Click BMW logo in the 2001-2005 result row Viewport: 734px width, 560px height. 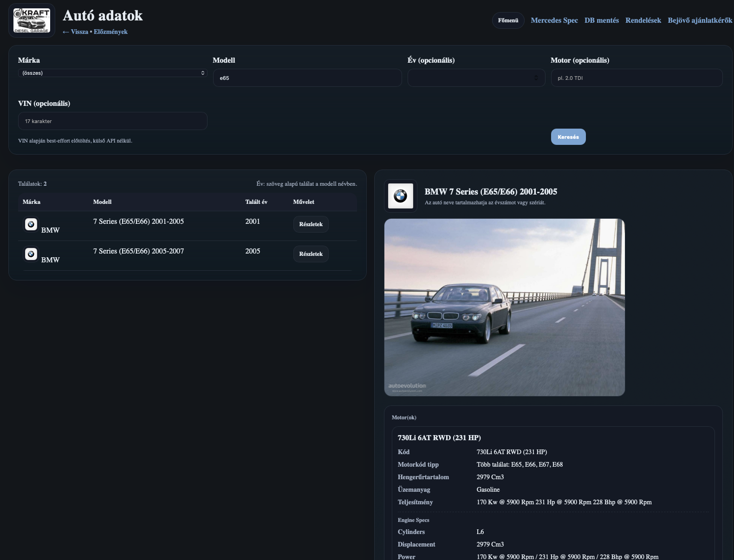(x=31, y=224)
